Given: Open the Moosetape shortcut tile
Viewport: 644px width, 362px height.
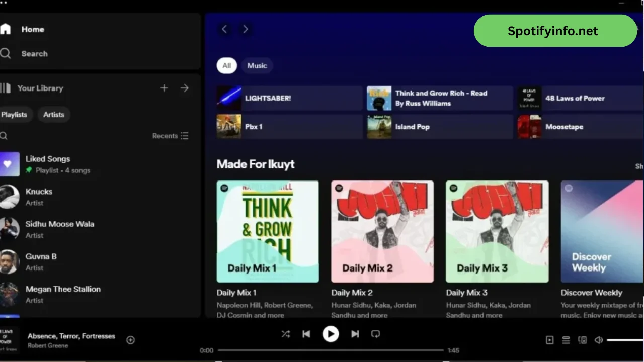Looking at the screenshot, I should click(581, 127).
